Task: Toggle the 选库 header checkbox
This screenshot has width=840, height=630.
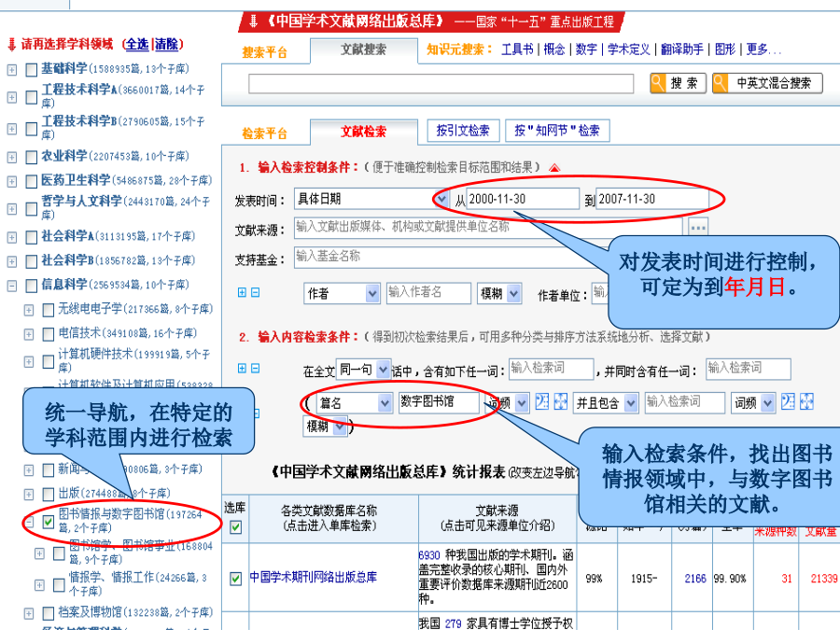Action: tap(235, 527)
